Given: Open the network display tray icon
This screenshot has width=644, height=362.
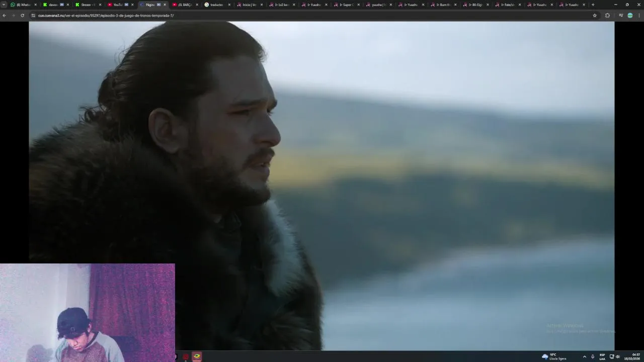Looking at the screenshot, I should pyautogui.click(x=612, y=356).
